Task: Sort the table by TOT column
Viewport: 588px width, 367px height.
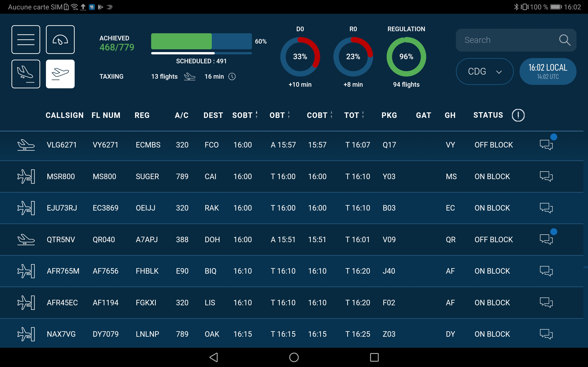Action: [x=352, y=115]
